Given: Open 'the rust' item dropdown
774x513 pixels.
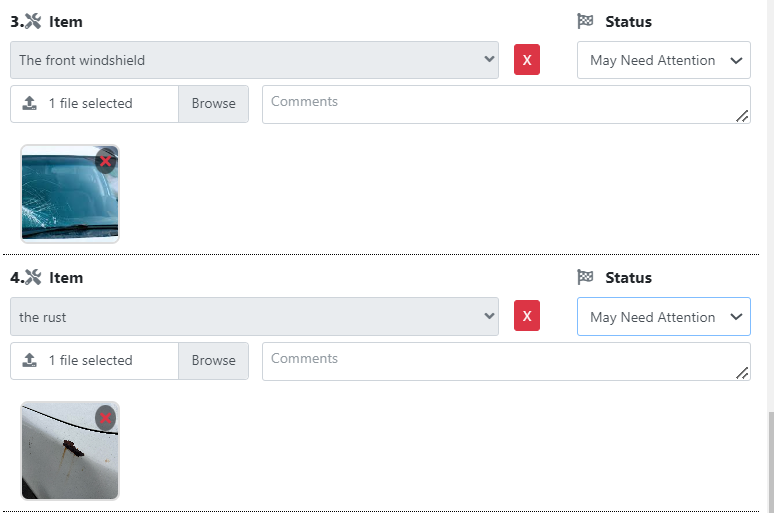Looking at the screenshot, I should [x=254, y=316].
